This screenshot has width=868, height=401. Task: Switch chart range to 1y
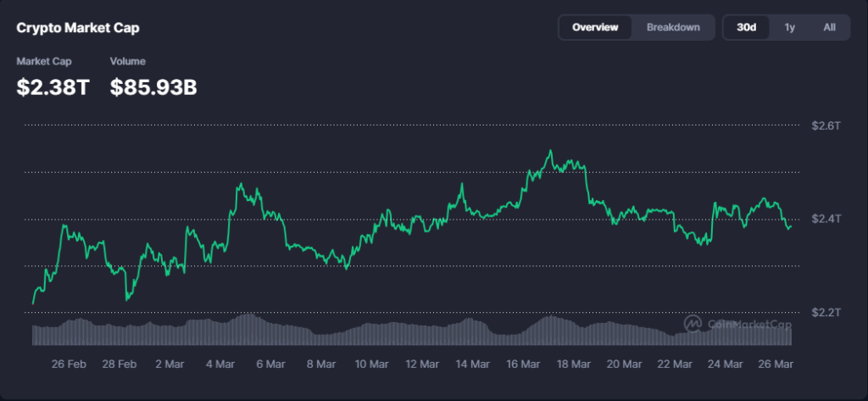click(x=789, y=27)
